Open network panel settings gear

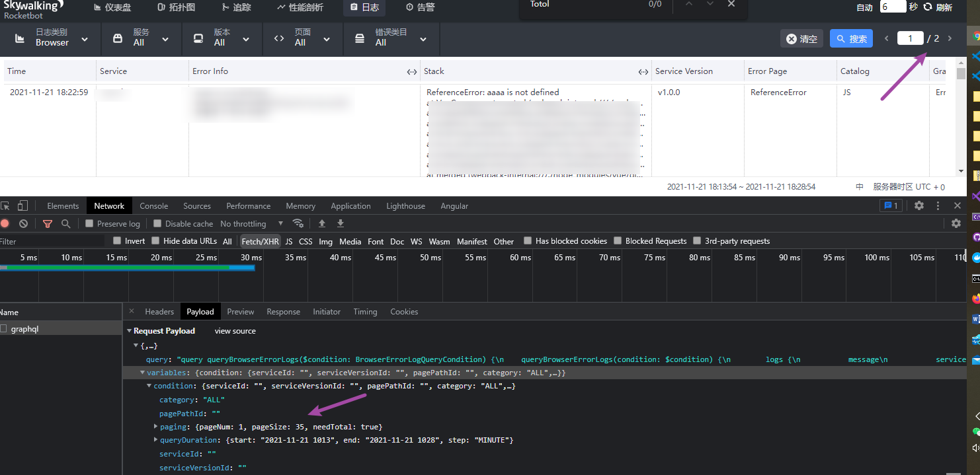point(956,223)
